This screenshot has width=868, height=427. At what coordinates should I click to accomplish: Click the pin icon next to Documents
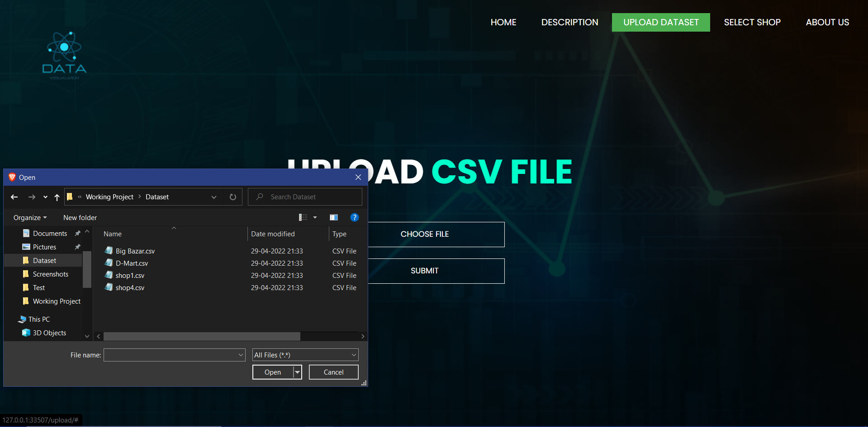point(77,234)
